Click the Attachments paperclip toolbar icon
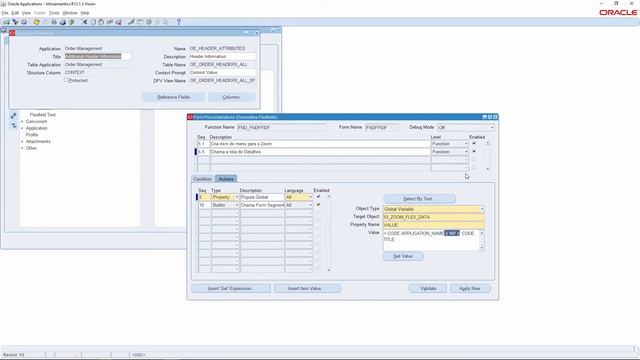This screenshot has width=640, height=360. click(x=157, y=22)
